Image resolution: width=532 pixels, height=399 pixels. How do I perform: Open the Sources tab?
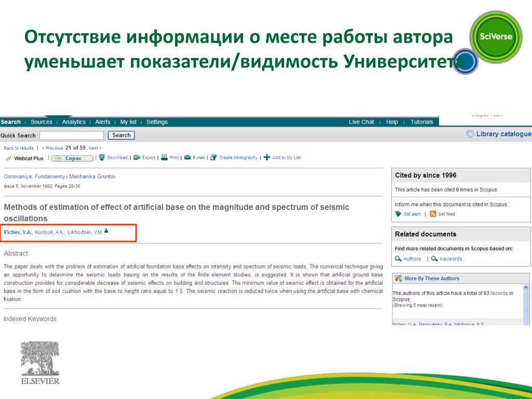coord(42,122)
